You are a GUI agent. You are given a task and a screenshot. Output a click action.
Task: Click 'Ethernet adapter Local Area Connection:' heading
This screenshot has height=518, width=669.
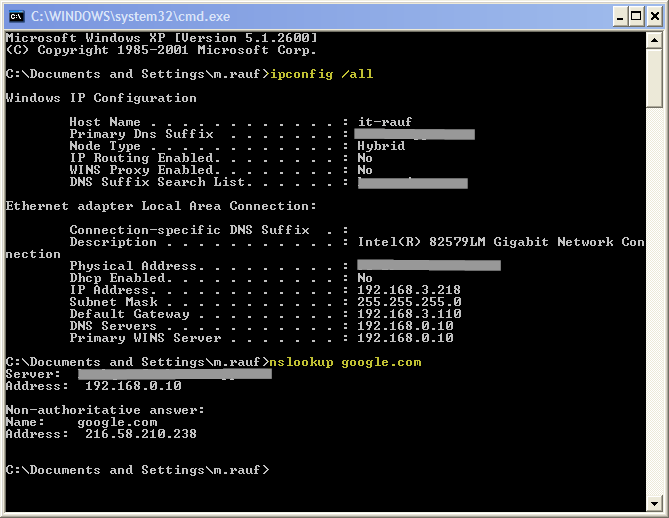coord(161,206)
